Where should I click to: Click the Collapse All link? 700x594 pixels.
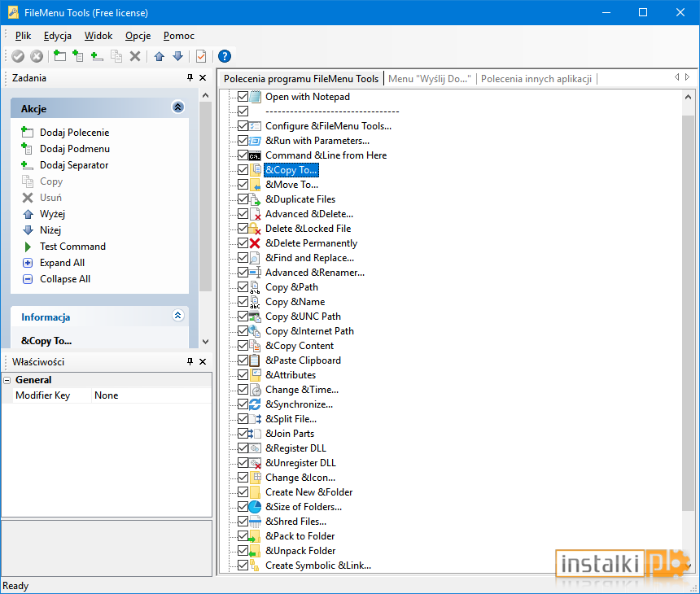65,279
